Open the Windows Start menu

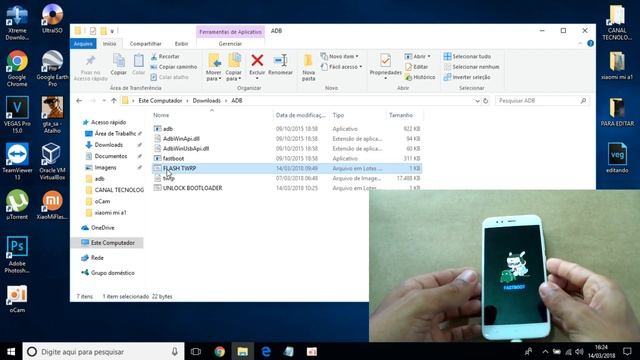coord(11,351)
